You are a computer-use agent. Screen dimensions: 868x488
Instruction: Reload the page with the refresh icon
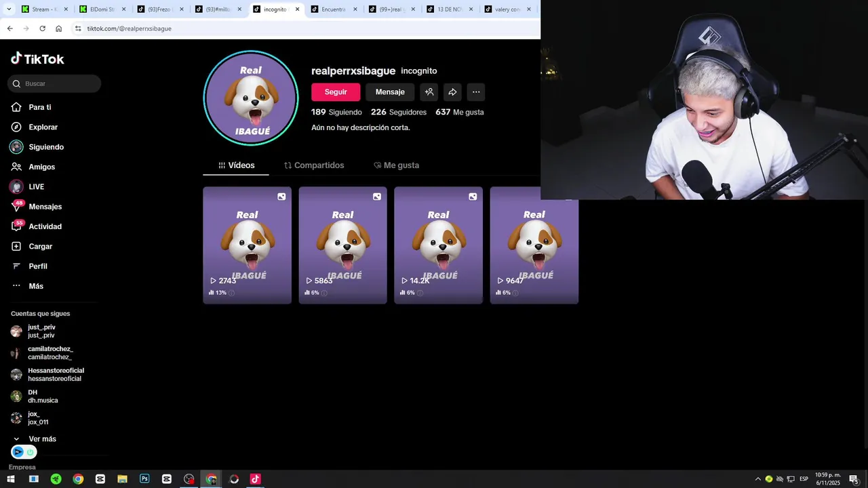pyautogui.click(x=42, y=28)
